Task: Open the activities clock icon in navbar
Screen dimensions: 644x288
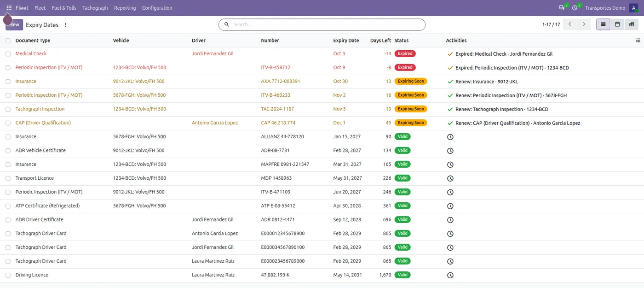Action: click(575, 8)
